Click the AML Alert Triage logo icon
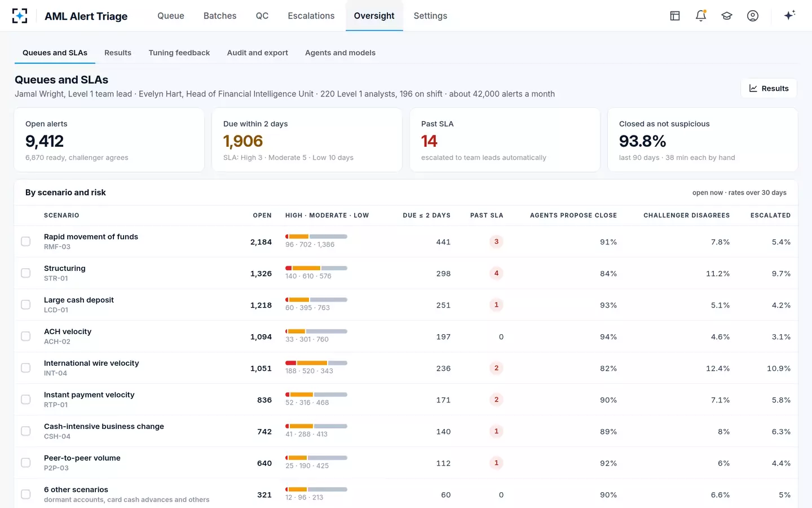The width and height of the screenshot is (812, 508). (20, 16)
